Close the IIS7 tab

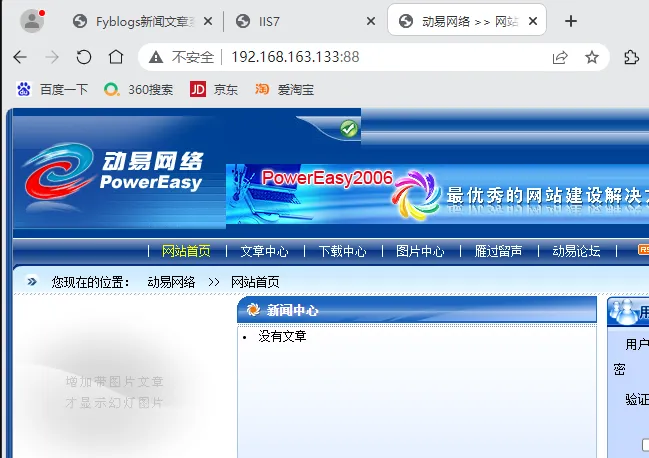[371, 21]
